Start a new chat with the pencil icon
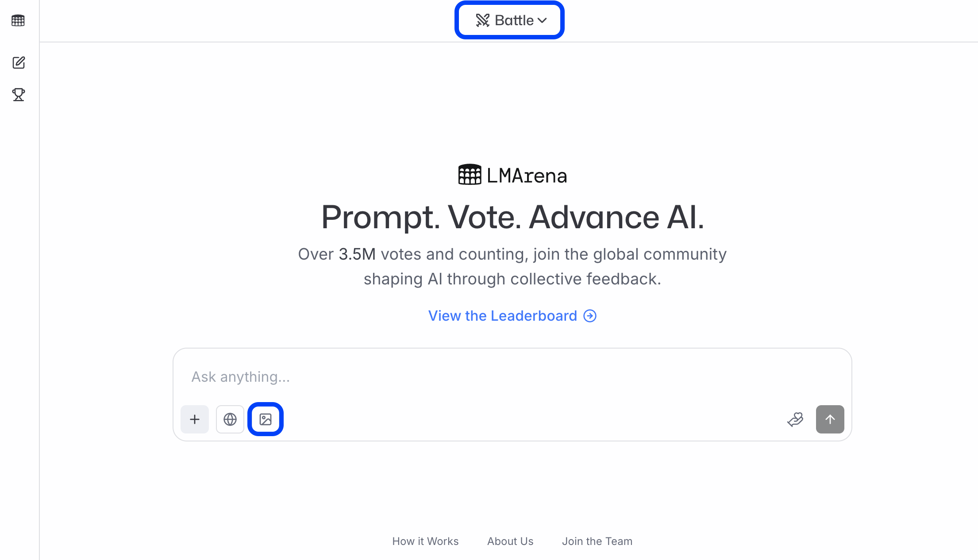The image size is (978, 560). [19, 63]
